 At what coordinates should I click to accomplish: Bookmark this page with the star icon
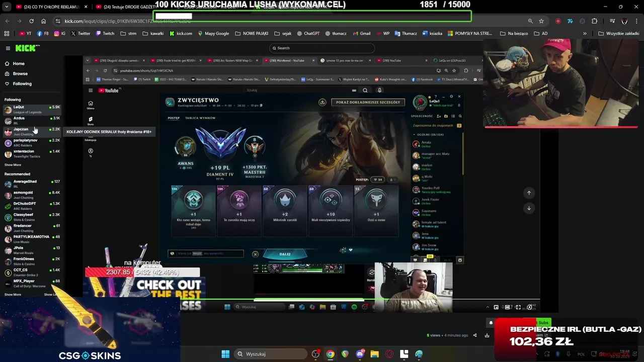(541, 21)
